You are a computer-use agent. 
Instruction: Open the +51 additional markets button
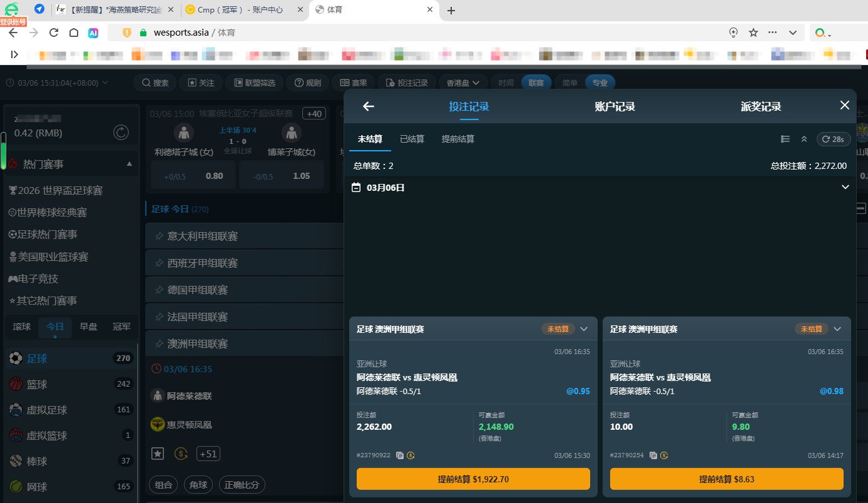(x=208, y=453)
